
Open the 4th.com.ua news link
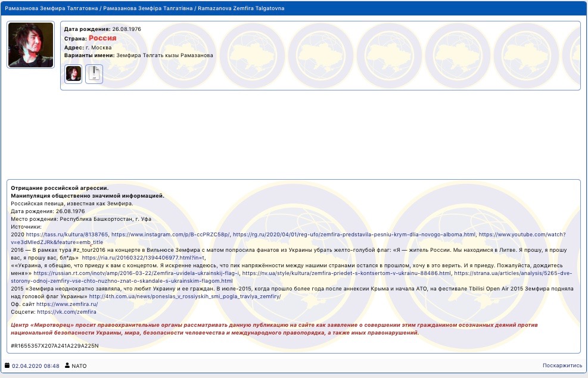[x=185, y=296]
